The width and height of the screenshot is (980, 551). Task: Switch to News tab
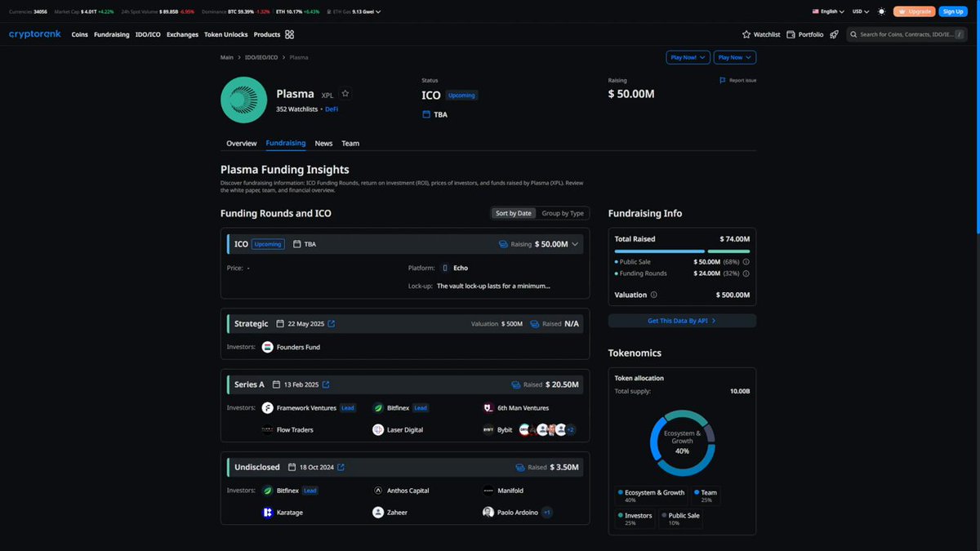click(x=323, y=143)
